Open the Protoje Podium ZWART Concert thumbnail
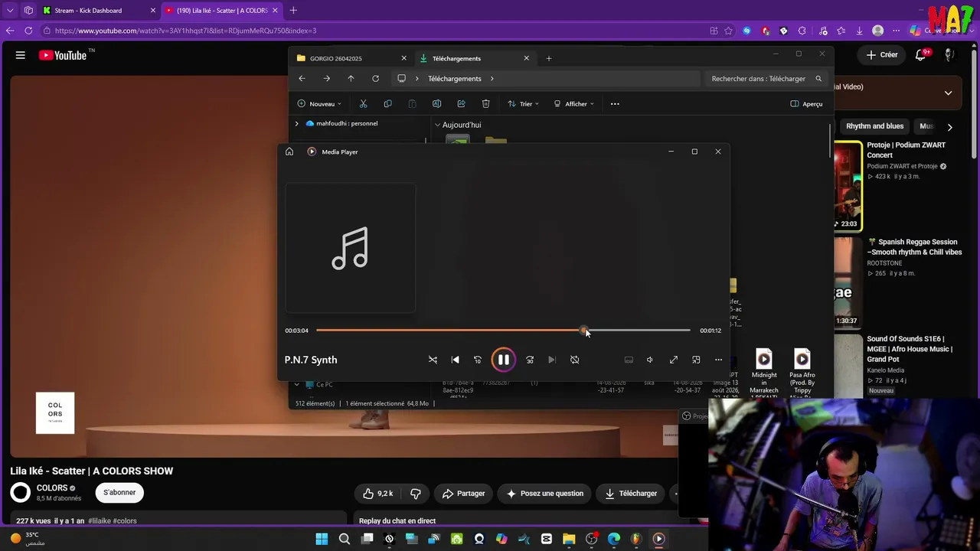 tap(848, 187)
